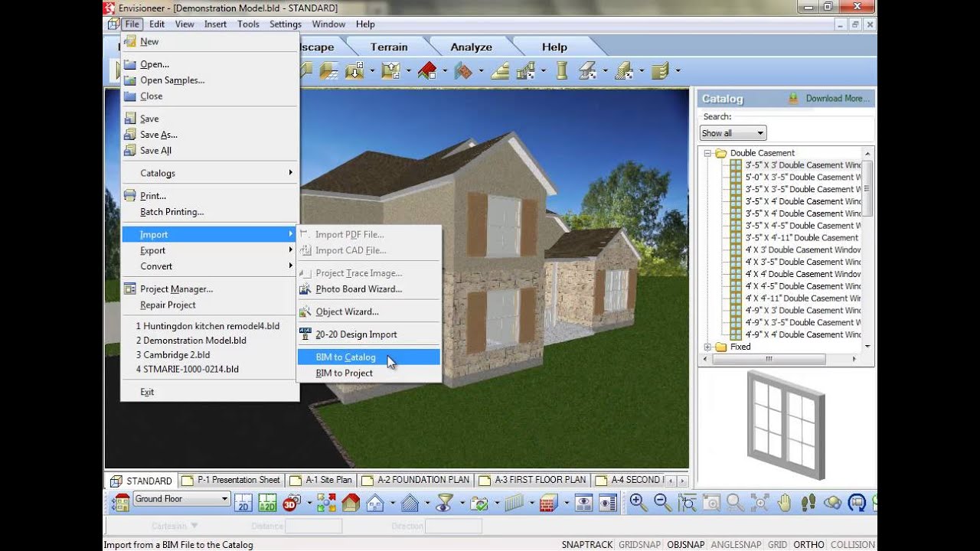Click the view filter funnel icon
The image size is (980, 551).
pyautogui.click(x=445, y=503)
